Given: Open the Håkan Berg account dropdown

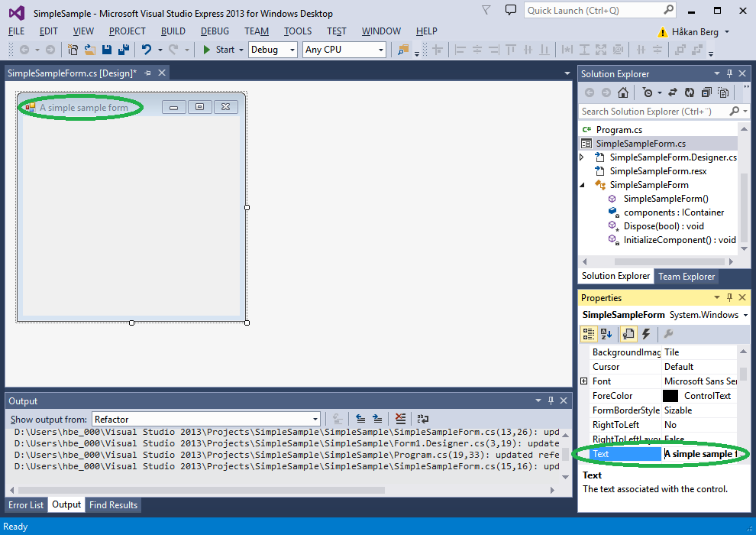Looking at the screenshot, I should pyautogui.click(x=727, y=32).
